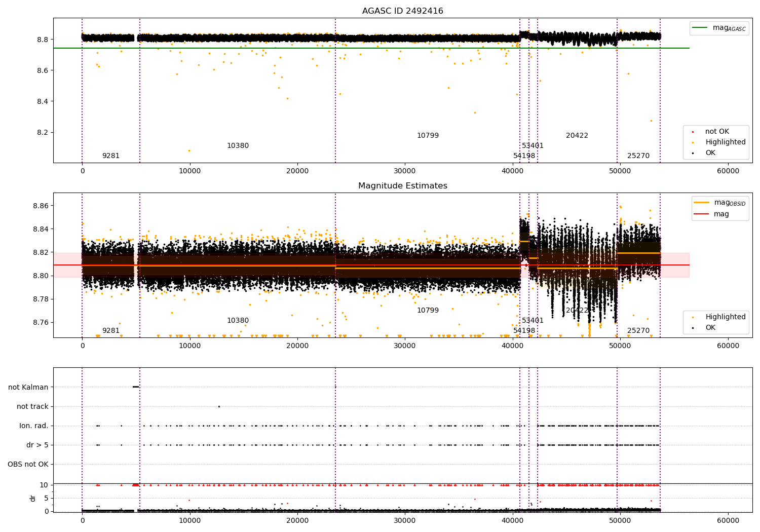The width and height of the screenshot is (760, 532).
Task: Click x-axis tick 10000 in top plot
Action: 190,171
